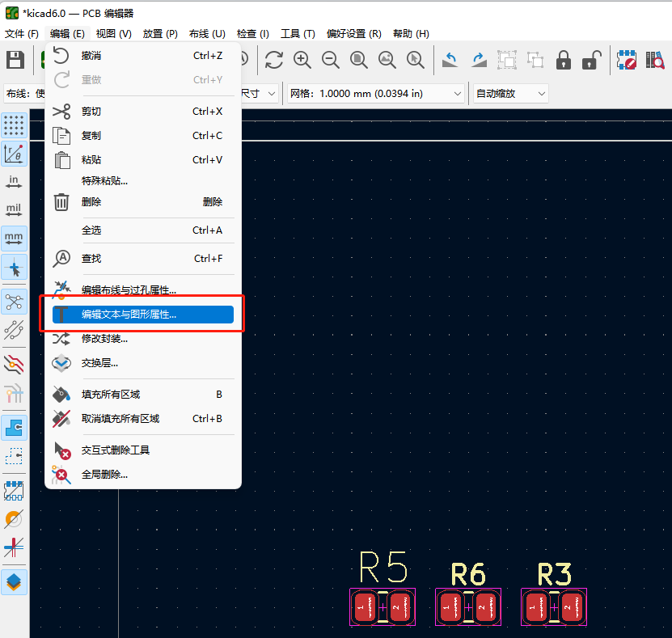Open 编辑文本与图形属性... entry

coord(143,314)
